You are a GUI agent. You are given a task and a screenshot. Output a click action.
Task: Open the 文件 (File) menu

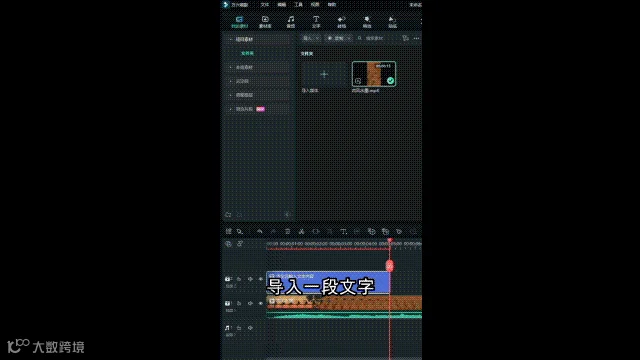pyautogui.click(x=265, y=5)
